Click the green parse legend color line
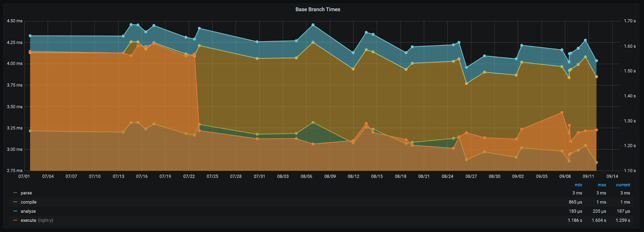The image size is (644, 232). point(15,193)
